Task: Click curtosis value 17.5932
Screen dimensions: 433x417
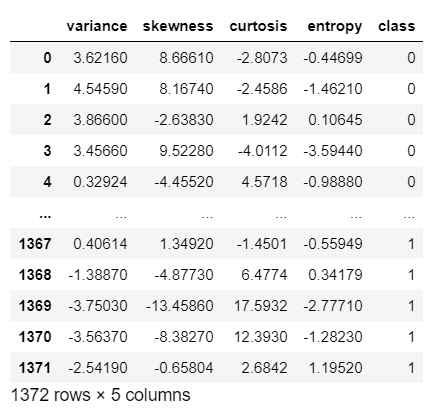Action: tap(261, 306)
